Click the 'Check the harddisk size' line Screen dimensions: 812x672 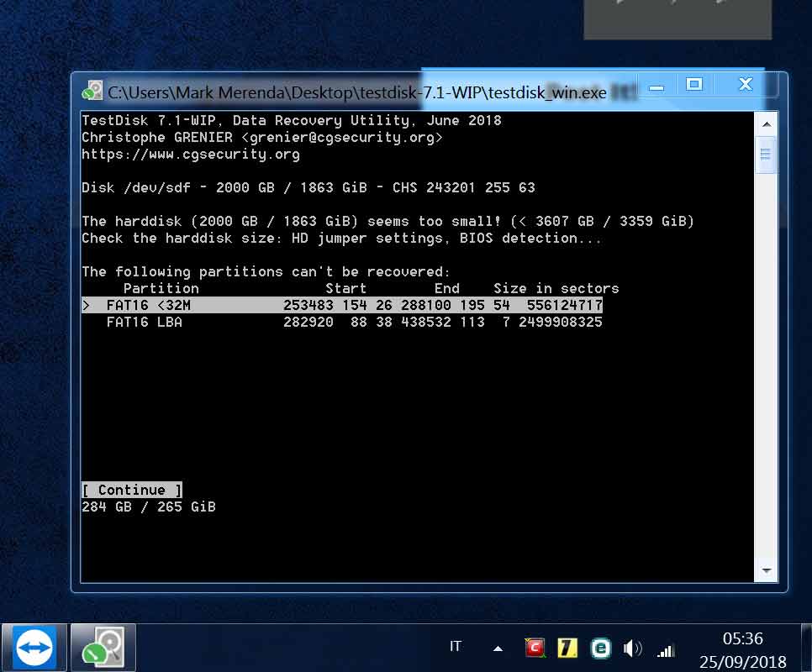click(x=342, y=238)
